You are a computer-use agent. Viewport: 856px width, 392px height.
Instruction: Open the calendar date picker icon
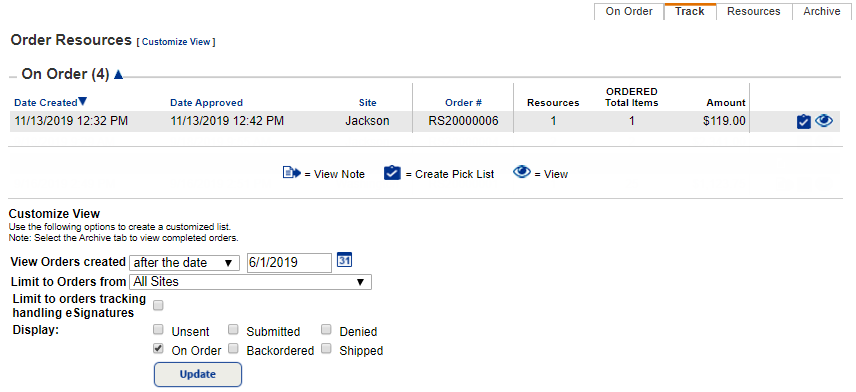pos(344,261)
